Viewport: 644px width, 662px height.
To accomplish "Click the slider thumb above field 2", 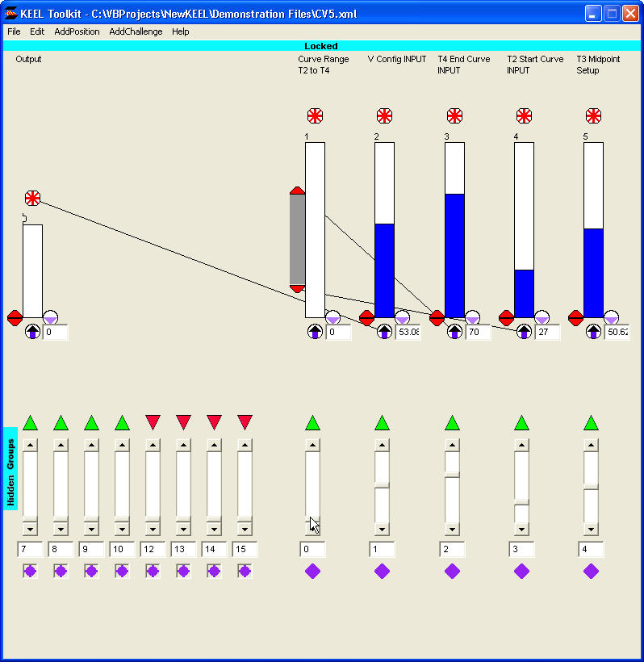I will click(x=452, y=475).
